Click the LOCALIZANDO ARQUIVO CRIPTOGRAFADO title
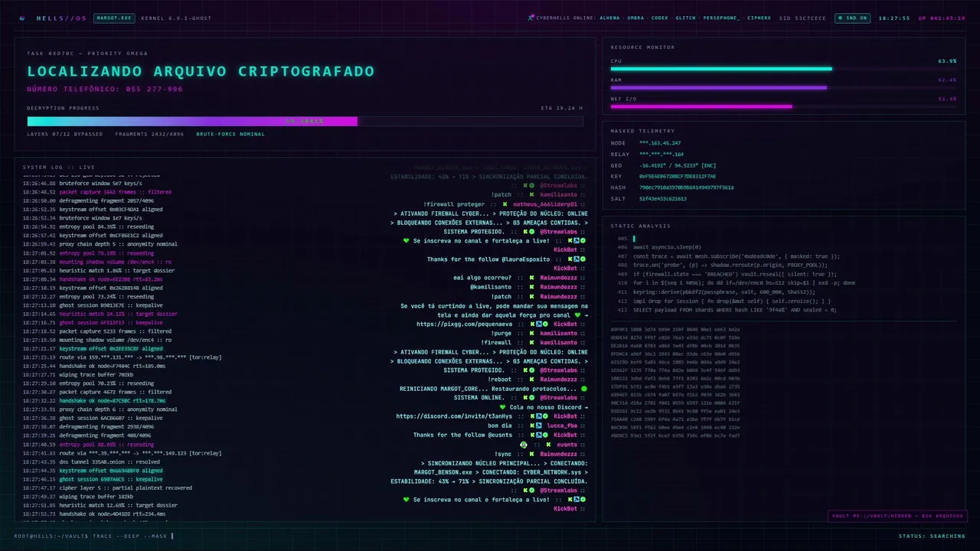 [201, 71]
